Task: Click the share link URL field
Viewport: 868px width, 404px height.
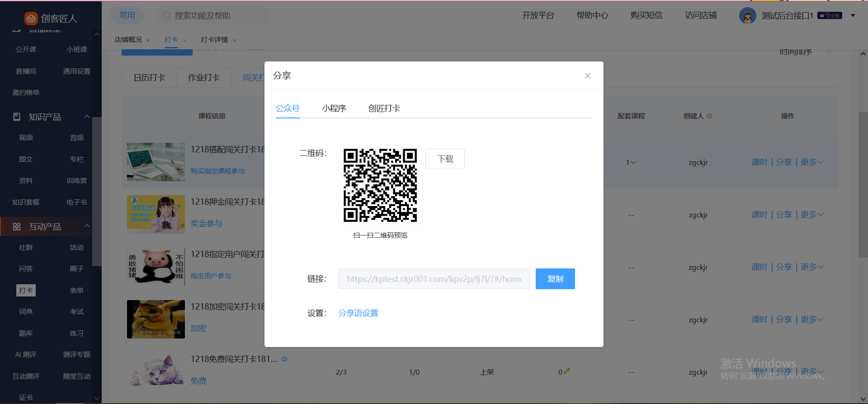Action: [x=434, y=279]
